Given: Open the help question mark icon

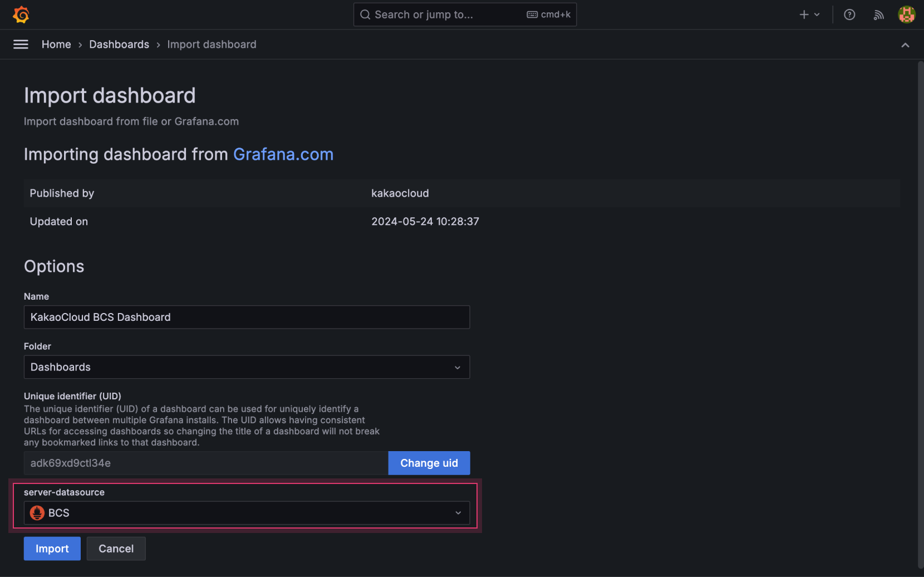Looking at the screenshot, I should tap(849, 14).
